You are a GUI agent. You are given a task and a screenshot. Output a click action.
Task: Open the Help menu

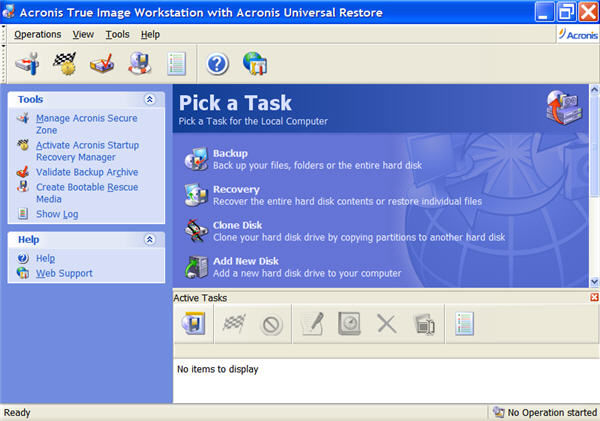(150, 34)
